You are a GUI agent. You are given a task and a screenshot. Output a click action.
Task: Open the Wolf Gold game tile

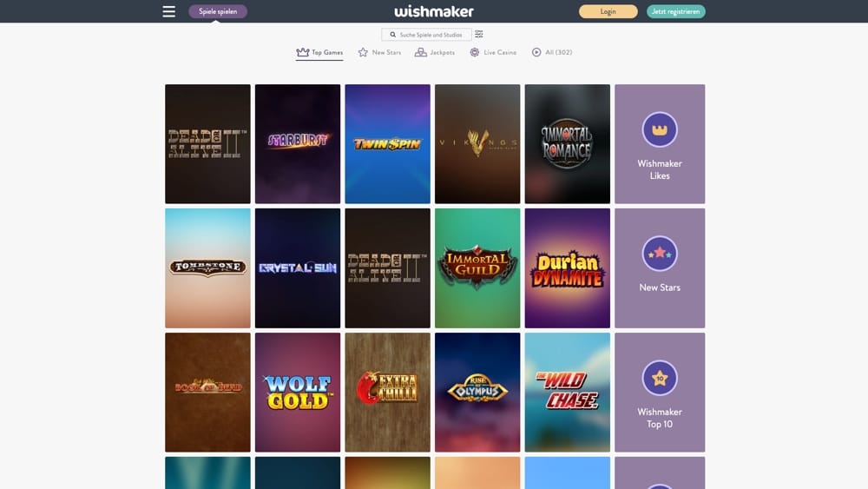pos(298,392)
